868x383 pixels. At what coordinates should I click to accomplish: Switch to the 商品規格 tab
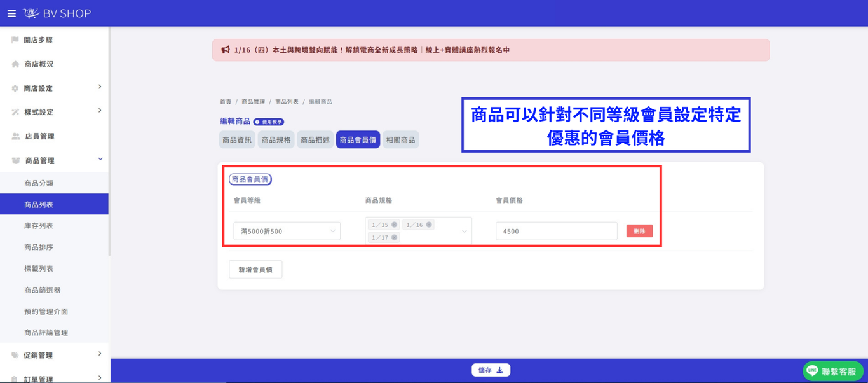[x=276, y=140]
